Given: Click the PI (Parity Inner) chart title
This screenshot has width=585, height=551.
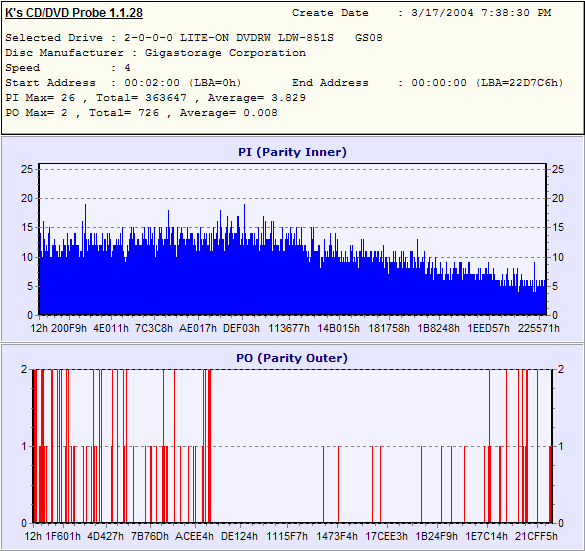Looking at the screenshot, I should (292, 152).
